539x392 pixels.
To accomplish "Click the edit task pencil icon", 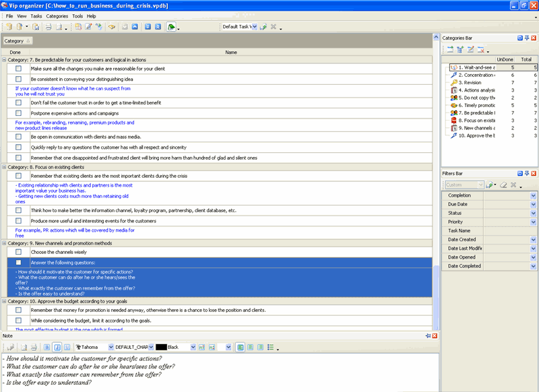I will [x=88, y=27].
